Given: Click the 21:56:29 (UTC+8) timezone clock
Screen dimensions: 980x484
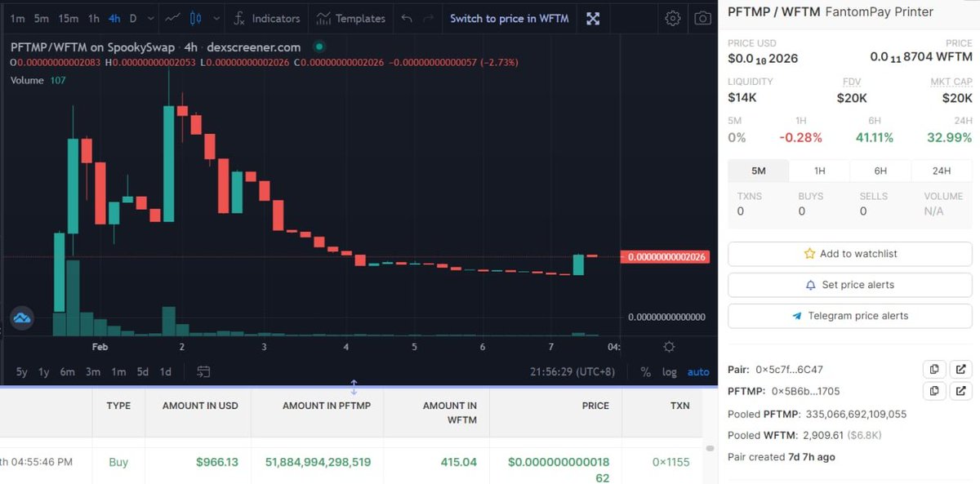Looking at the screenshot, I should (x=574, y=371).
